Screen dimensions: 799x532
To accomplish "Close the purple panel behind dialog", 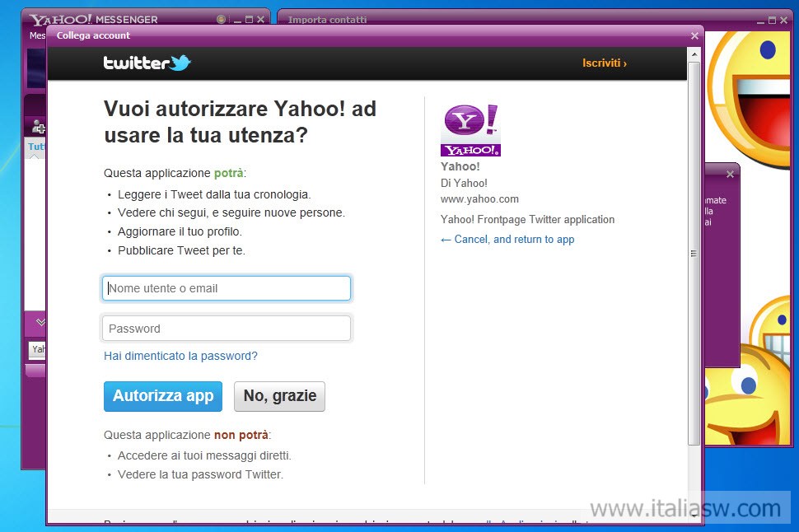I will (x=730, y=175).
